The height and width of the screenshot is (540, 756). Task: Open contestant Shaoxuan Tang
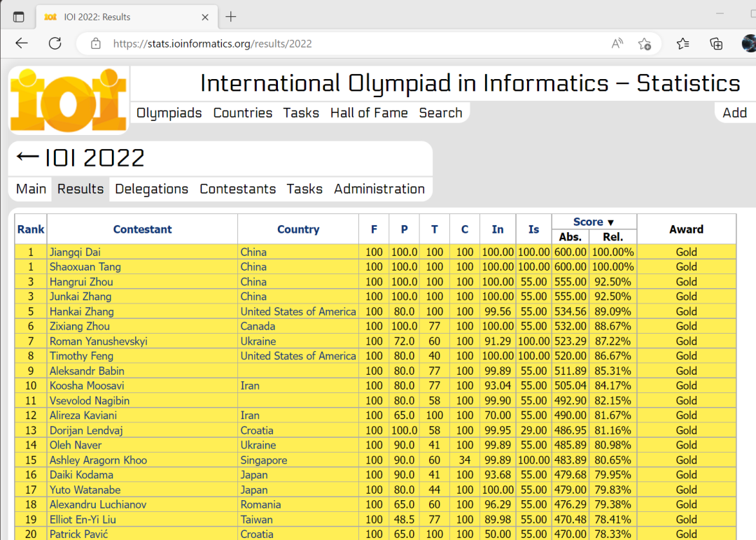click(85, 267)
